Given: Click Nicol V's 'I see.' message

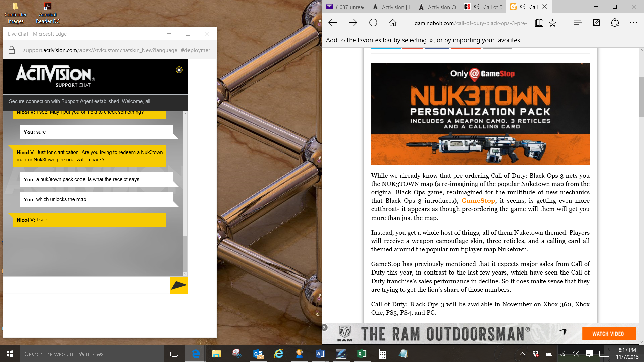Looking at the screenshot, I should (90, 220).
